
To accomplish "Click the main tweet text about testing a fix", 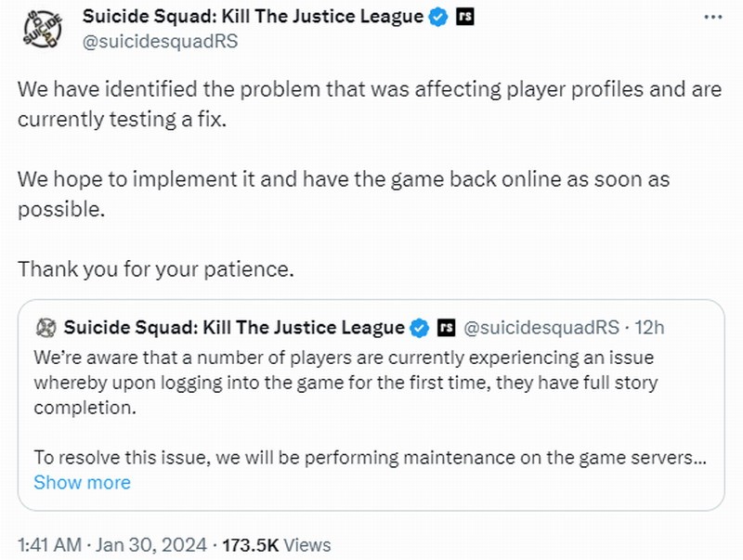I will pos(370,104).
